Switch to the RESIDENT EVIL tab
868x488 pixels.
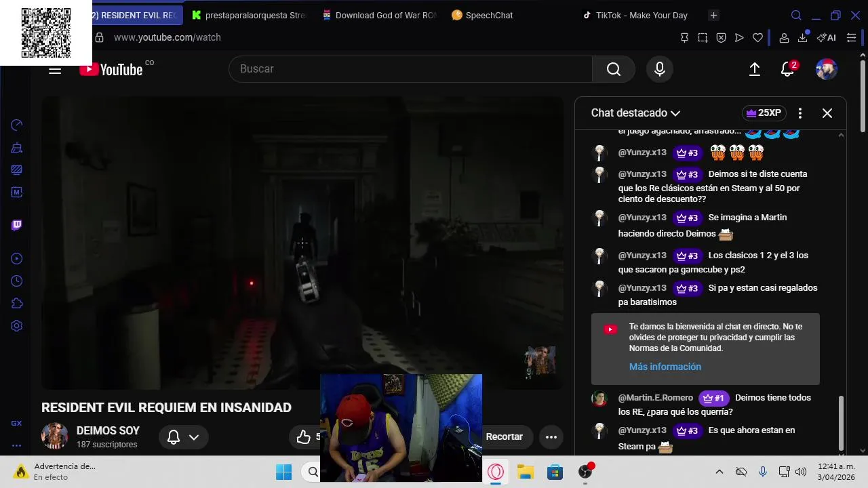[136, 15]
